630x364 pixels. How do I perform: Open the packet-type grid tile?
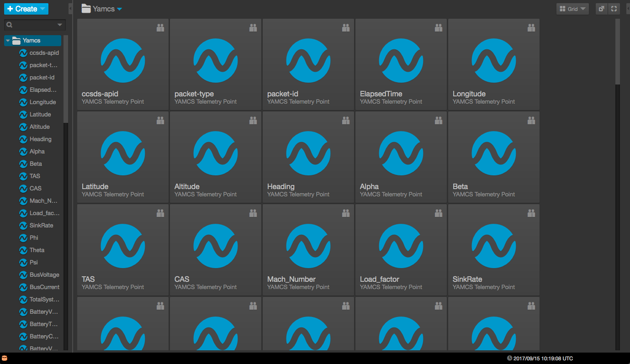point(216,64)
